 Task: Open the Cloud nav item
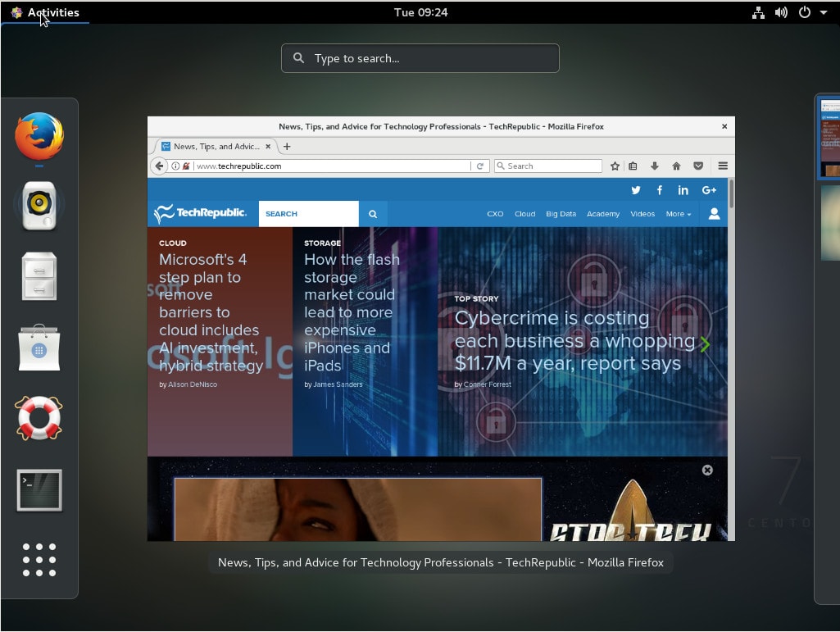525,214
